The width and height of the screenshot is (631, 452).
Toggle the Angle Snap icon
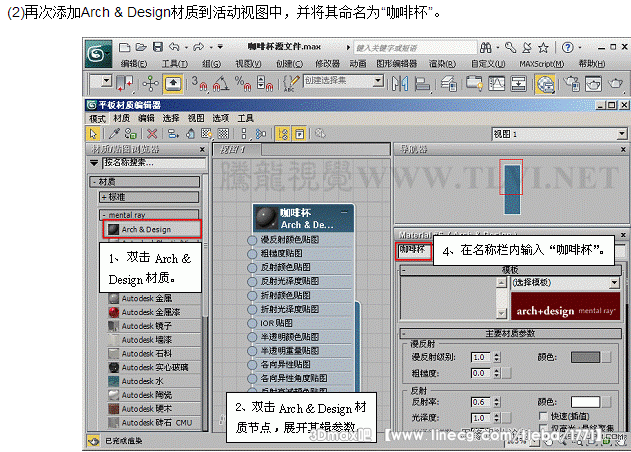(x=221, y=84)
